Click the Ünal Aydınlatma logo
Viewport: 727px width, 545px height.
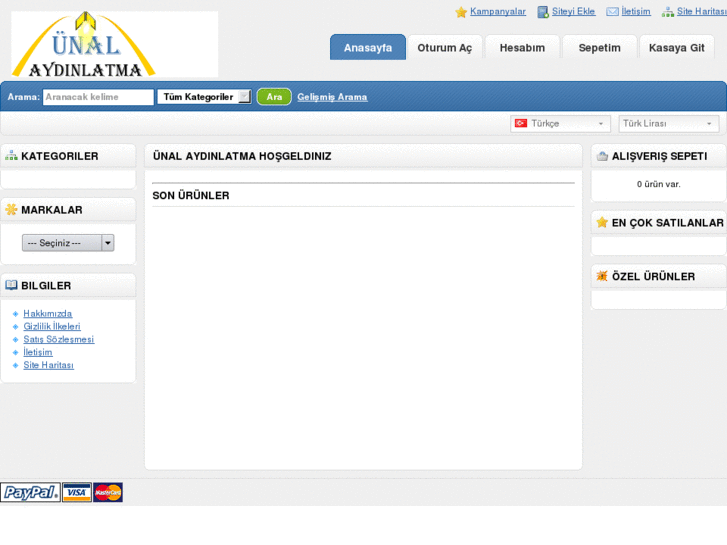(x=115, y=44)
